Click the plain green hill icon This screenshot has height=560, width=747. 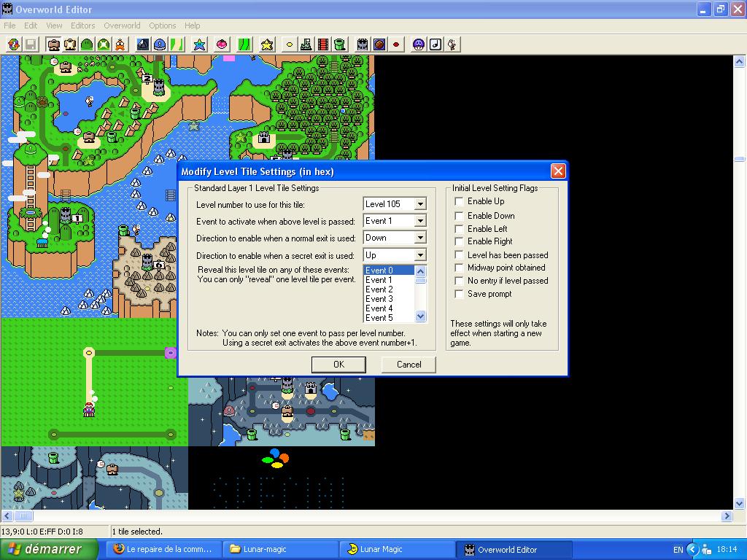(x=87, y=44)
